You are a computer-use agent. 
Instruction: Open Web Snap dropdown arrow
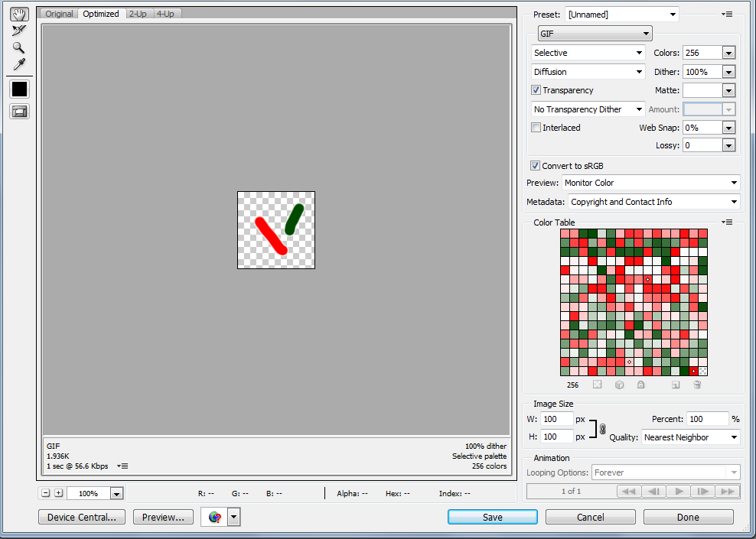click(x=729, y=128)
